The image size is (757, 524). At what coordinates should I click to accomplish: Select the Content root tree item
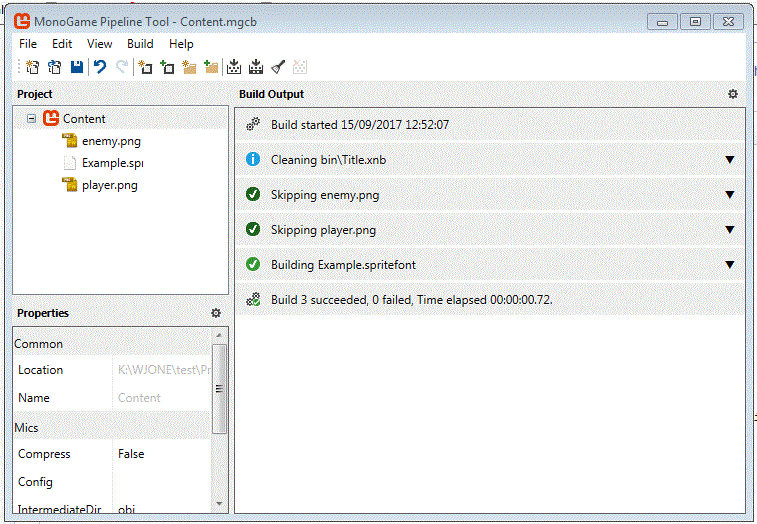[84, 119]
